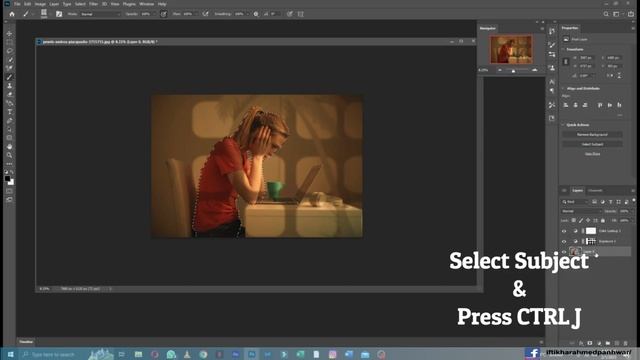The image size is (640, 360).
Task: Open the Brush Preset picker
Action: (x=44, y=14)
